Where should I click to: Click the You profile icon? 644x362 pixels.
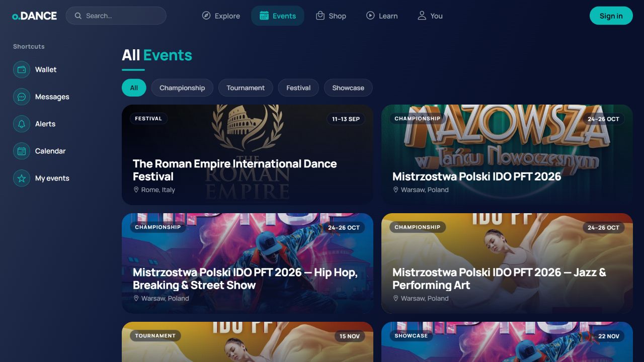point(422,16)
